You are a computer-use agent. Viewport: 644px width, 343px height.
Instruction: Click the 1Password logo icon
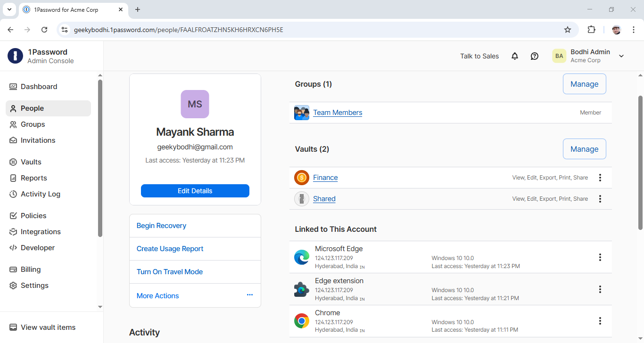click(15, 56)
